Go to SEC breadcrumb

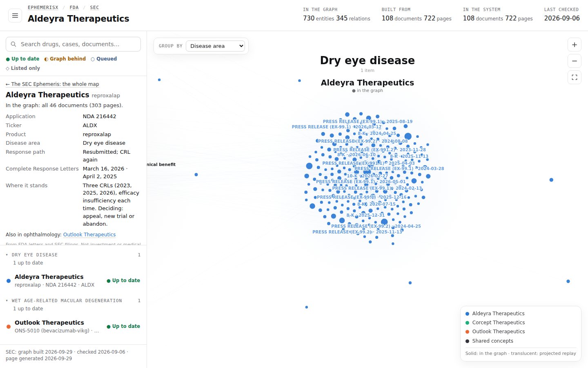click(x=94, y=7)
